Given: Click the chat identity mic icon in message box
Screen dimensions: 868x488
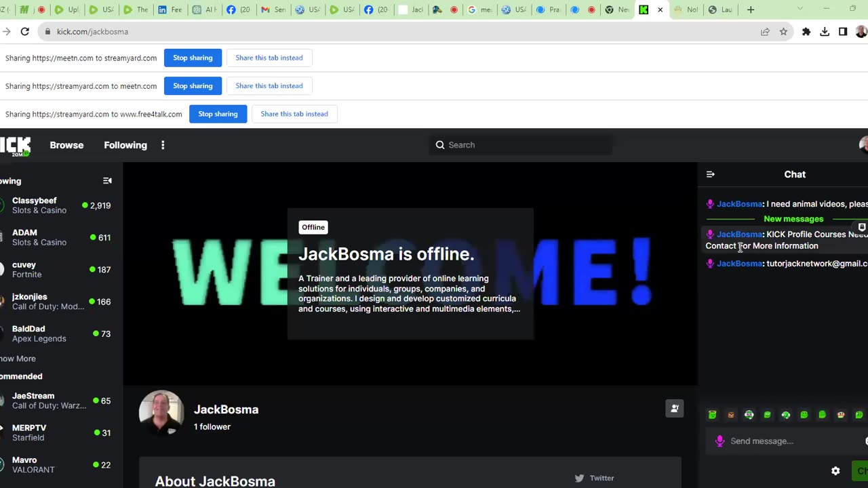Looking at the screenshot, I should 720,441.
